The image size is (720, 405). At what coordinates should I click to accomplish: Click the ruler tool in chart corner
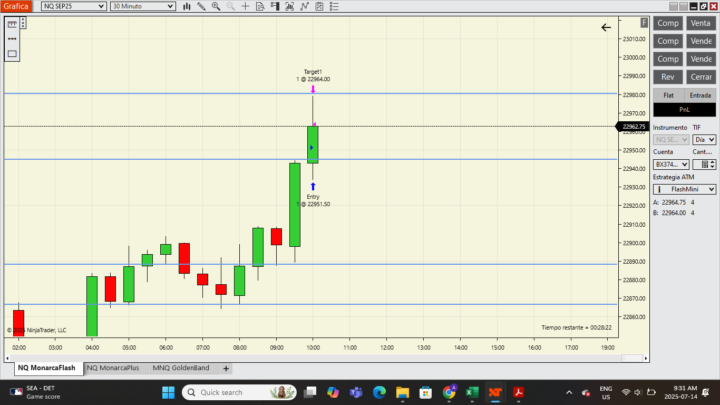point(12,24)
